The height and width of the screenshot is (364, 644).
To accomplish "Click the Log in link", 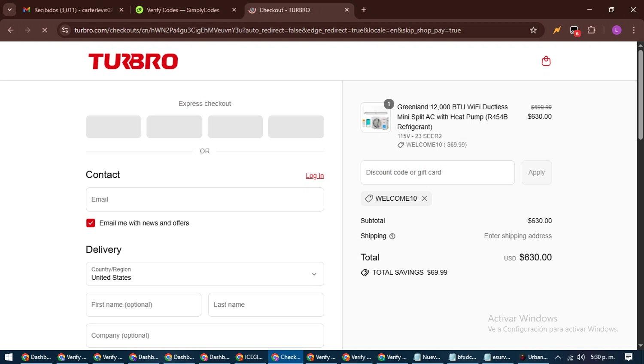I will (315, 176).
